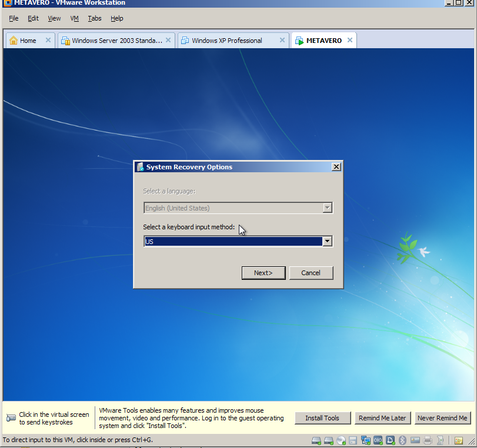Image resolution: width=477 pixels, height=448 pixels.
Task: Close the Windows Server 2003 tab
Action: [x=168, y=40]
